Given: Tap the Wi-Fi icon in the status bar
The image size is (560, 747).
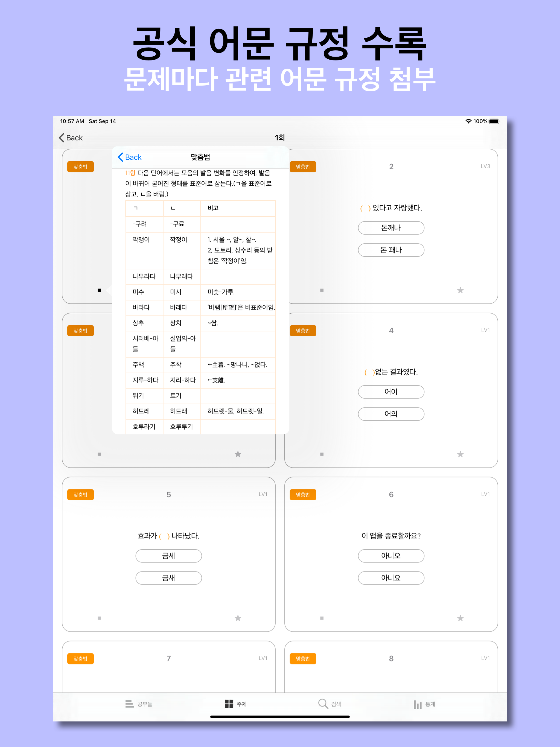Looking at the screenshot, I should coord(468,121).
